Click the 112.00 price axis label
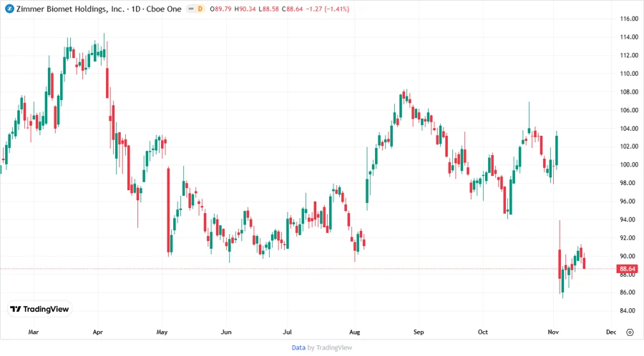This screenshot has height=356, width=644. coord(629,55)
